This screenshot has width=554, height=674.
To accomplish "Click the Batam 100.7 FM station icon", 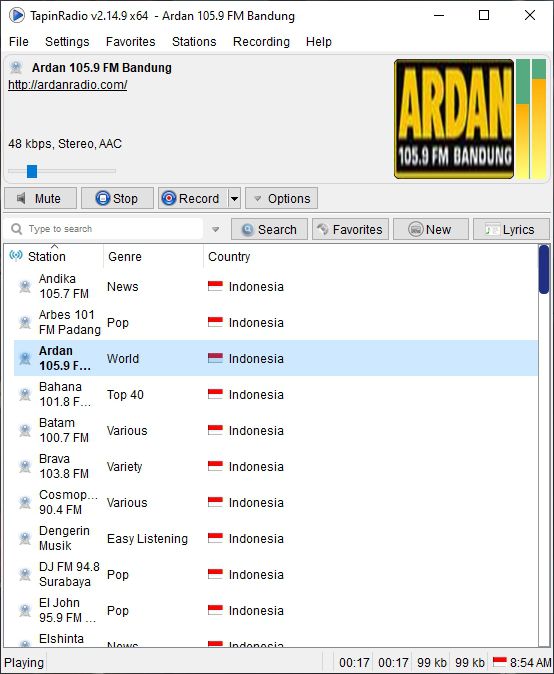I will [25, 430].
